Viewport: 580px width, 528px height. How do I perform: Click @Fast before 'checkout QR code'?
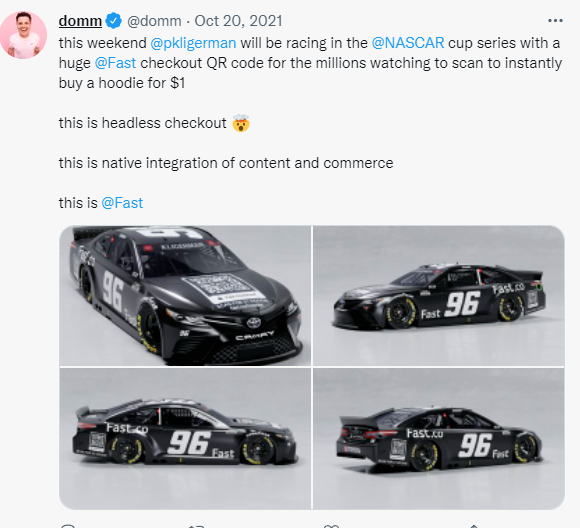(115, 63)
